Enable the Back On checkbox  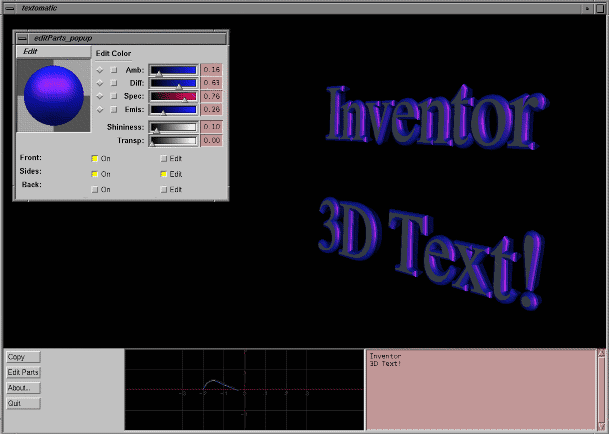[x=95, y=189]
